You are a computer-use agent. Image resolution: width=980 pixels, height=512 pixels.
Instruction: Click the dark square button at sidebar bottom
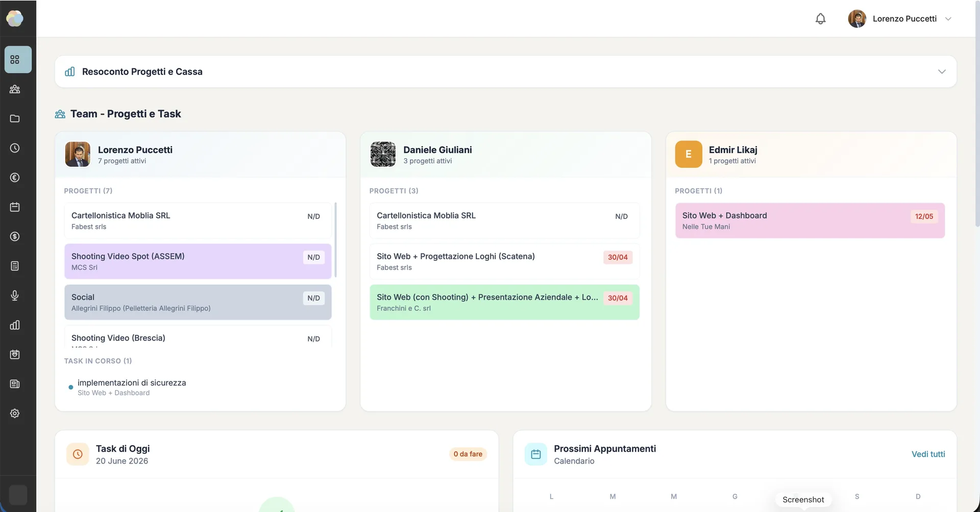18,495
